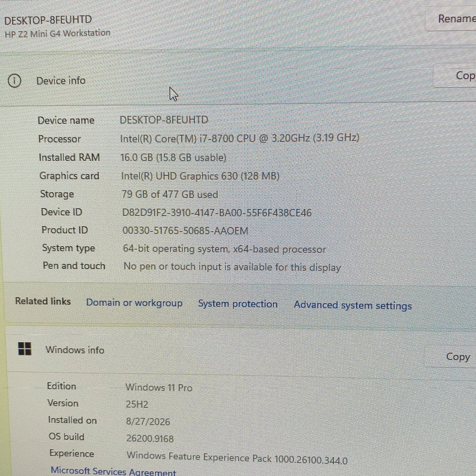Open Advanced system settings link
The height and width of the screenshot is (476, 476).
(x=353, y=305)
